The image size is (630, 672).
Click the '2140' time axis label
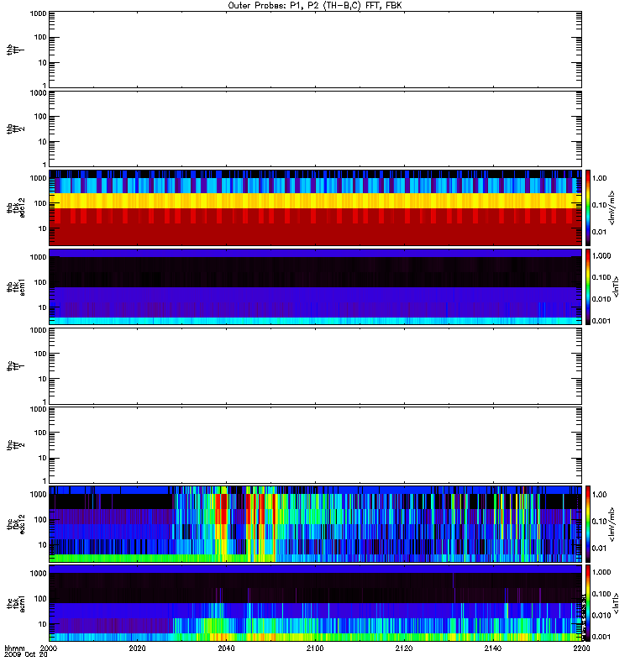pos(493,648)
